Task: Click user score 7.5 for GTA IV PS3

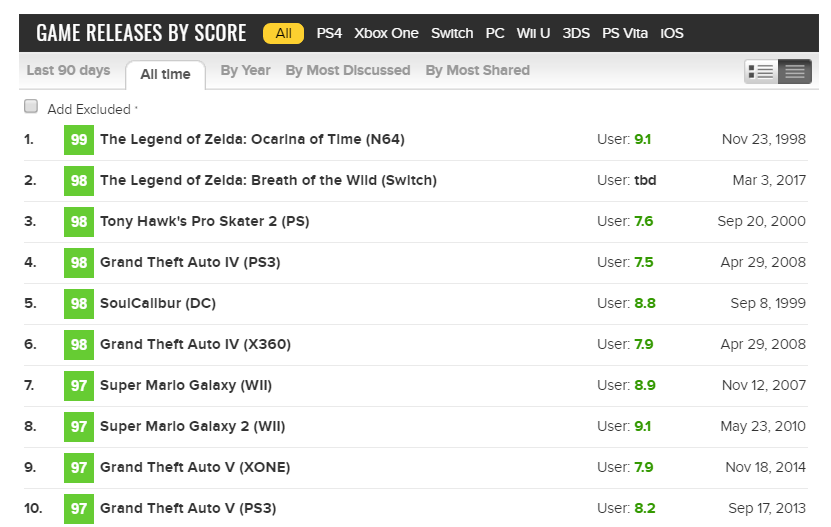Action: (643, 262)
